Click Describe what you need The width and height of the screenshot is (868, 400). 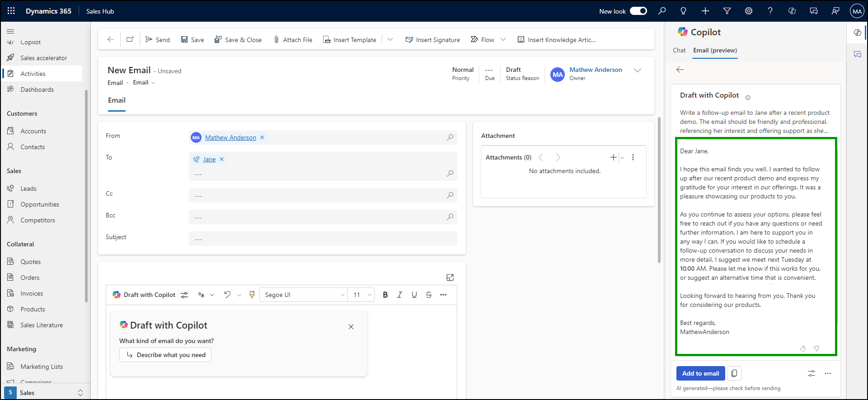[x=165, y=355]
